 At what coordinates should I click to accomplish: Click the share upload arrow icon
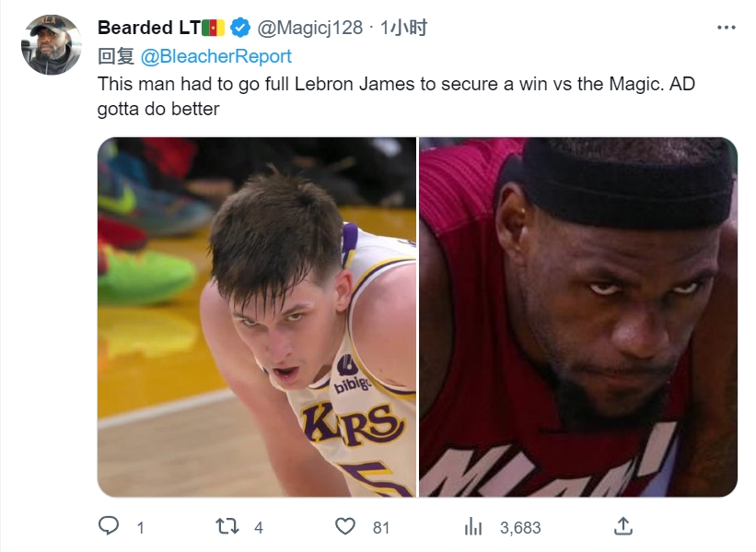[x=623, y=526]
